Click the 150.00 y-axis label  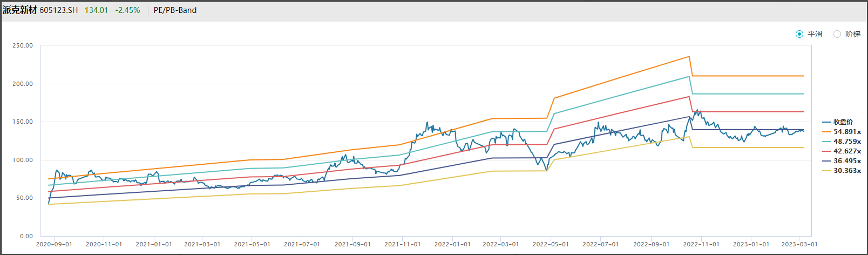pyautogui.click(x=23, y=122)
